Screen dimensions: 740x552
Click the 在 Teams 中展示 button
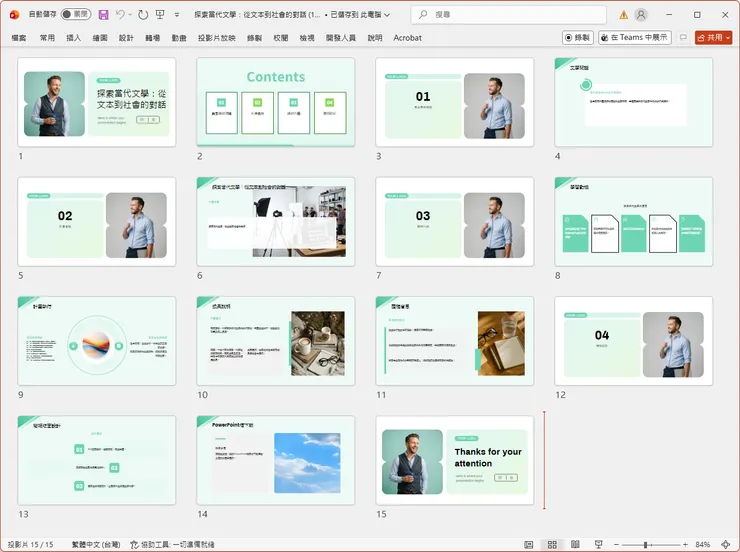(x=635, y=38)
